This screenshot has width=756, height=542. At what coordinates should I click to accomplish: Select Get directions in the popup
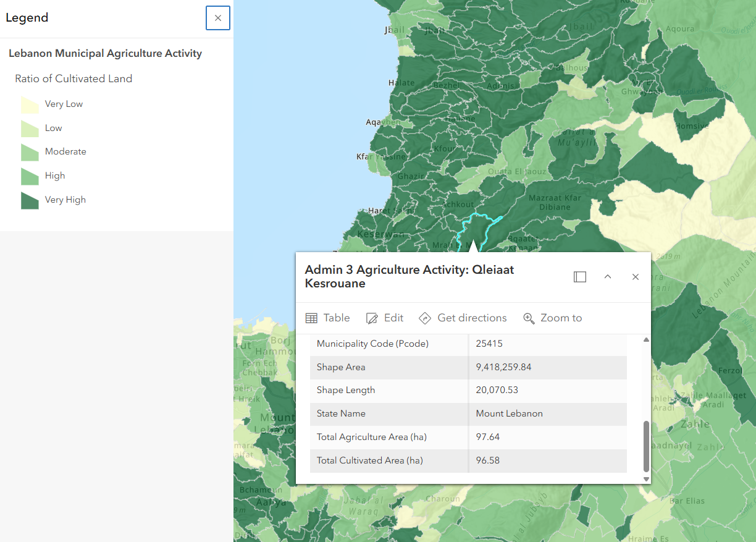463,318
